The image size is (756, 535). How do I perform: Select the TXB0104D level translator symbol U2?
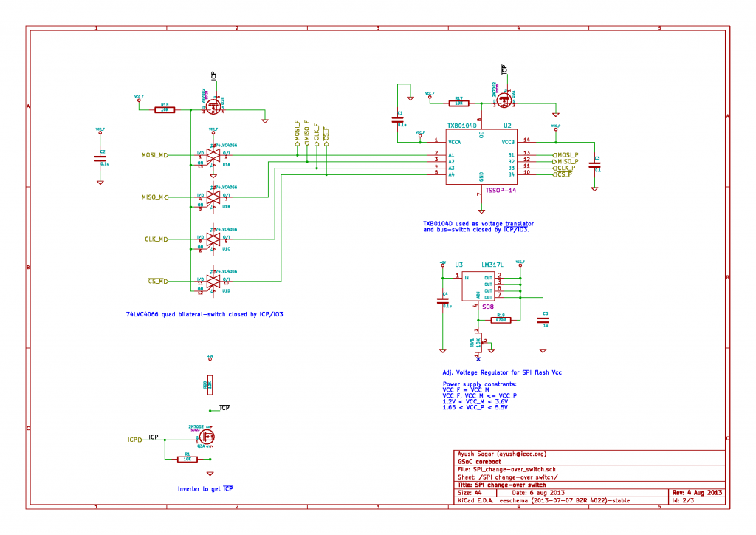(x=480, y=155)
